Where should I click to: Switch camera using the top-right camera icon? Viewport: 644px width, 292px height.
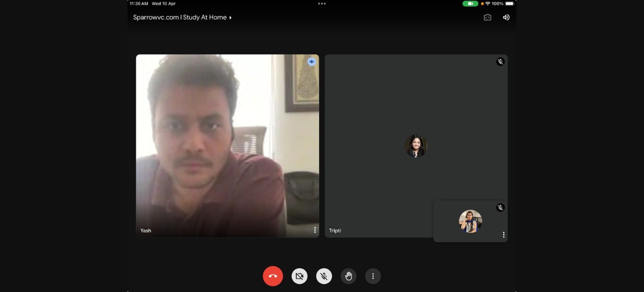point(487,17)
